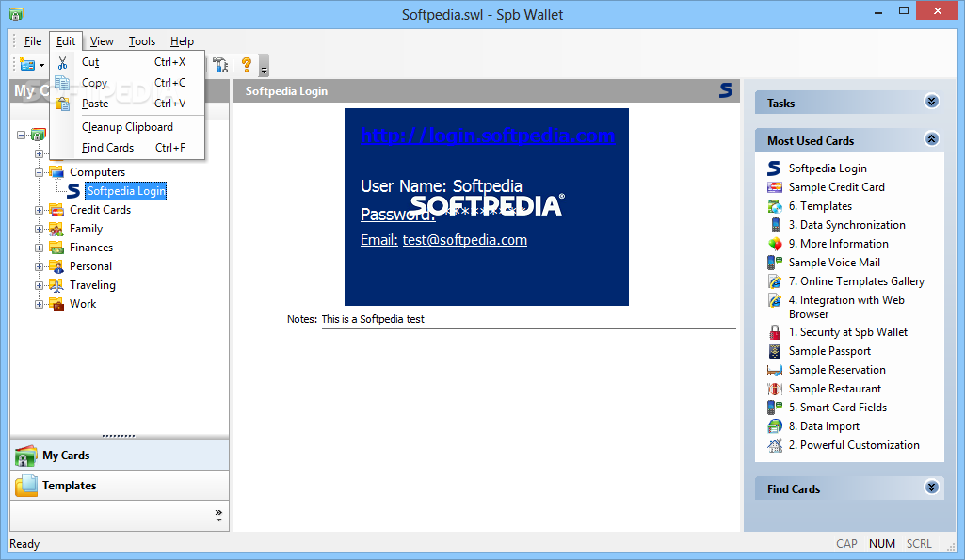Collapse the Most Used Cards panel chevron
Screen dimensions: 965x560
click(x=931, y=139)
